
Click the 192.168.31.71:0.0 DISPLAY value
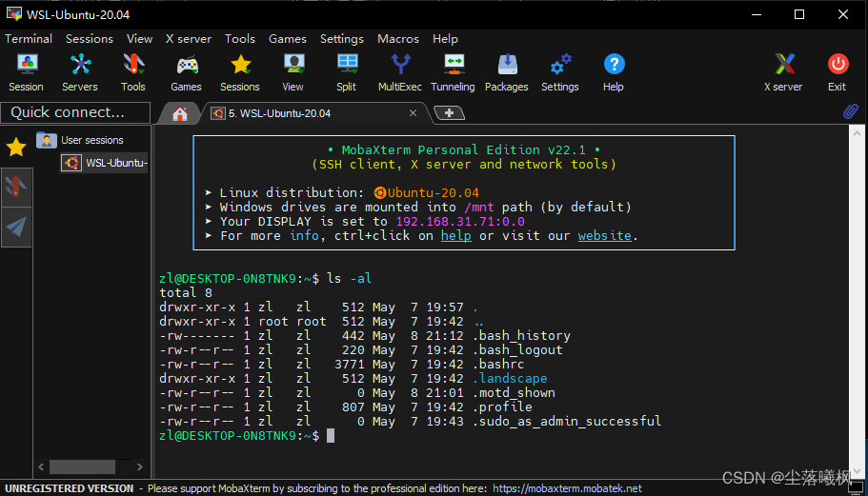coord(460,221)
